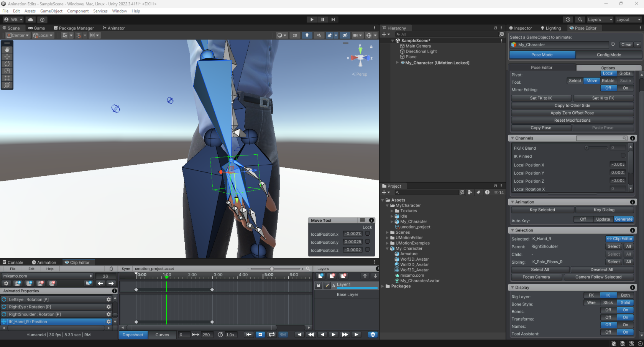This screenshot has width=644, height=347.
Task: Toggle Mute M button on Layer 1
Action: coord(319,285)
